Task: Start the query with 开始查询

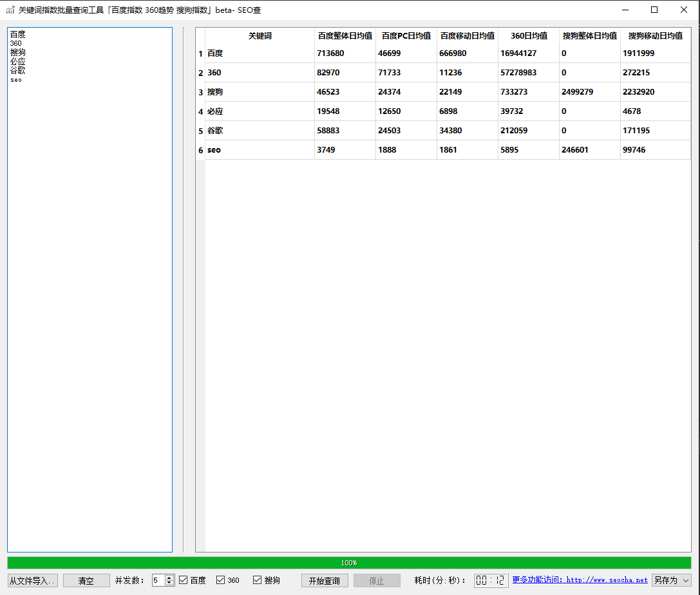Action: [325, 580]
